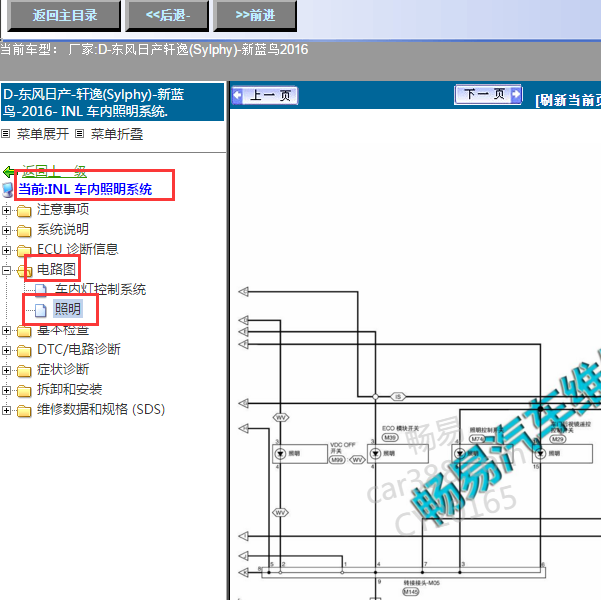
Task: Open the next page via 下一页
Action: [x=488, y=94]
